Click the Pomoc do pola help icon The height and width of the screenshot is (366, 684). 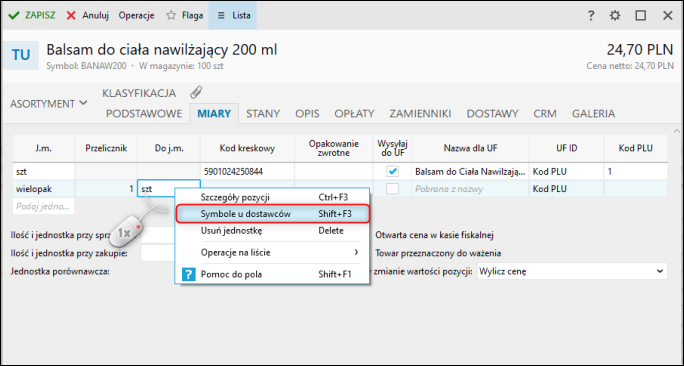coord(188,274)
